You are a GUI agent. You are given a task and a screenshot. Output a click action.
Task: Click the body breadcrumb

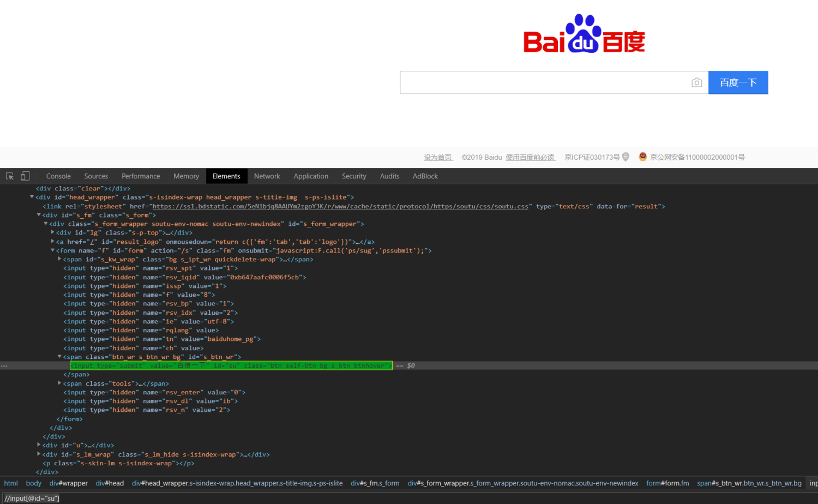click(x=34, y=483)
